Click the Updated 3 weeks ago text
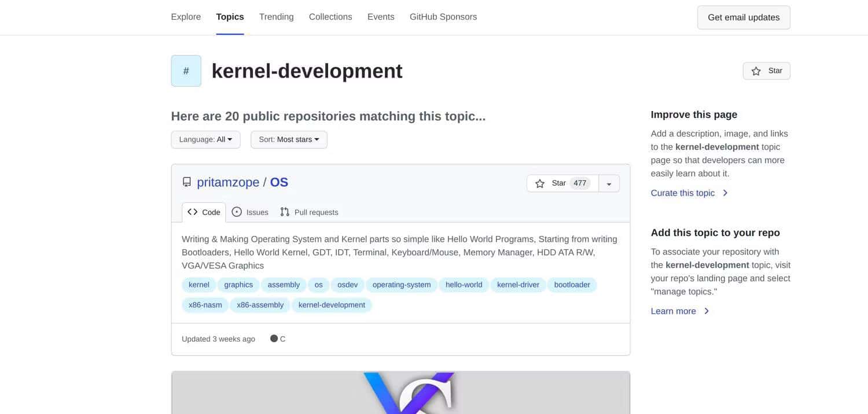This screenshot has height=414, width=868. [x=218, y=339]
